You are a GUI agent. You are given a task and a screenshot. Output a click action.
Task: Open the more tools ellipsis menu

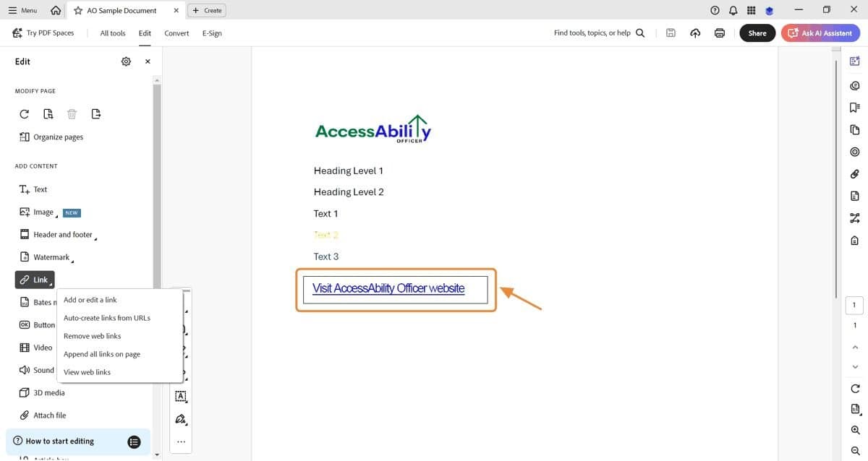pyautogui.click(x=180, y=441)
